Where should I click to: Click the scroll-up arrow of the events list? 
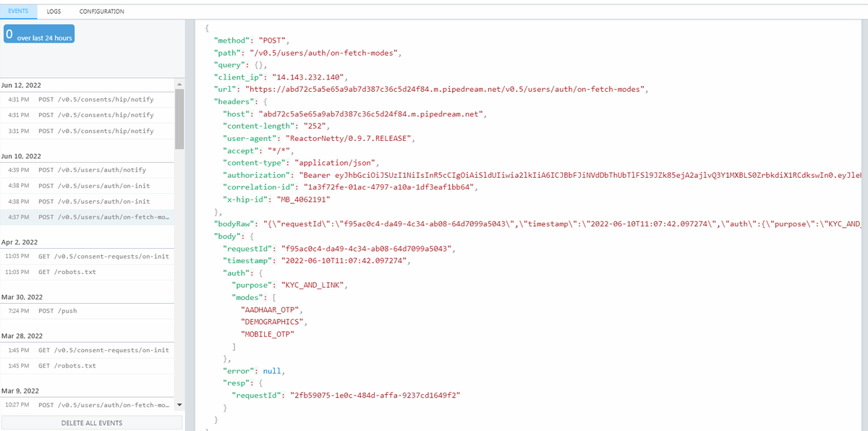179,84
